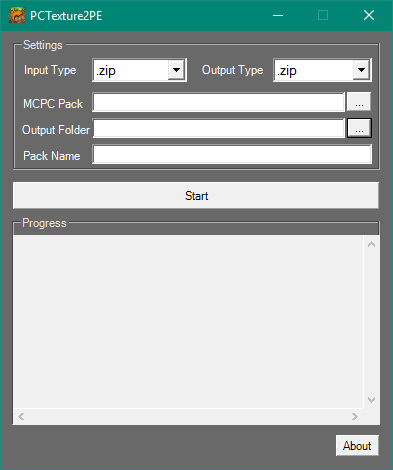Click into the Pack Name text field
The image size is (393, 470).
point(232,154)
